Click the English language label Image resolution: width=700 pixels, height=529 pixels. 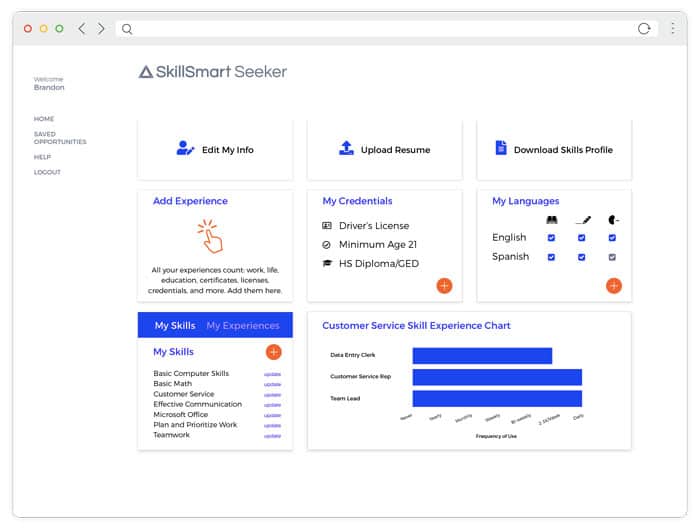509,237
